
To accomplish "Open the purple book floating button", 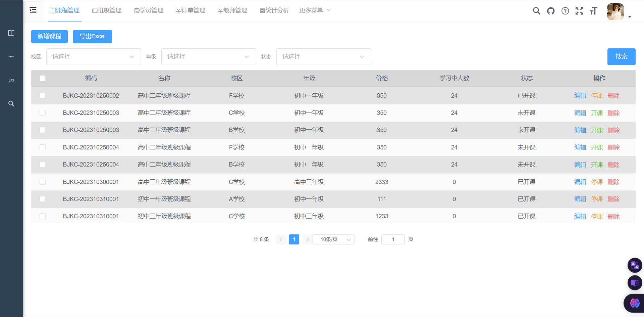I will coord(635,283).
